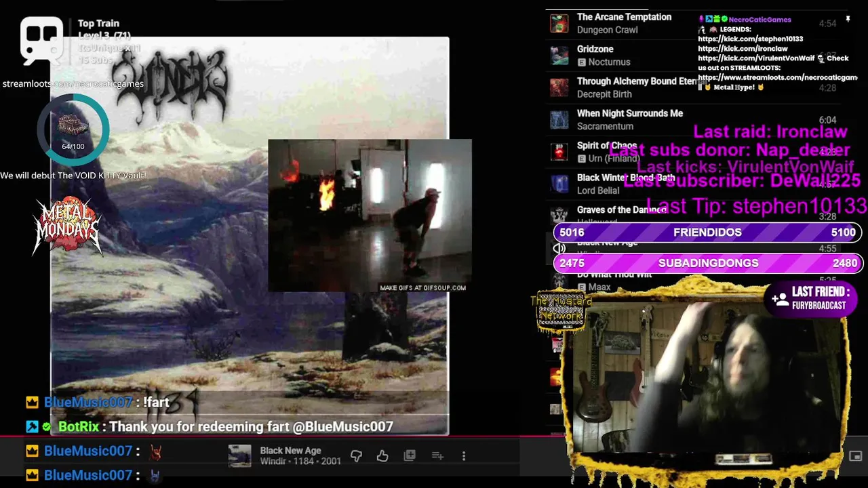
Task: Click the 'Maax' artist name
Action: (599, 287)
